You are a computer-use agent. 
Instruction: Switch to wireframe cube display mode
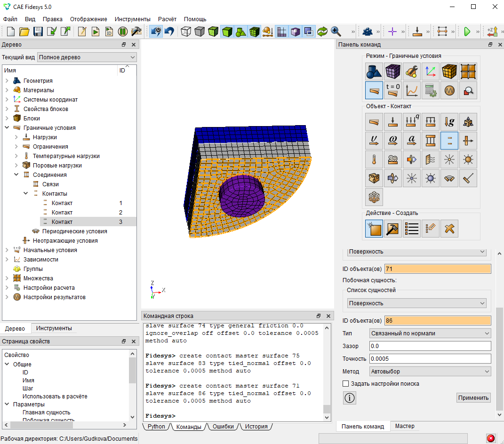[186, 32]
